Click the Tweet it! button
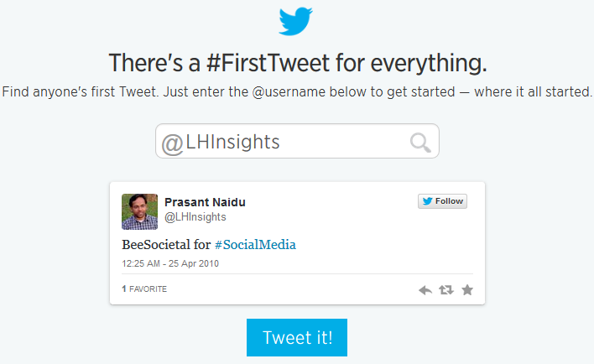 click(x=297, y=337)
